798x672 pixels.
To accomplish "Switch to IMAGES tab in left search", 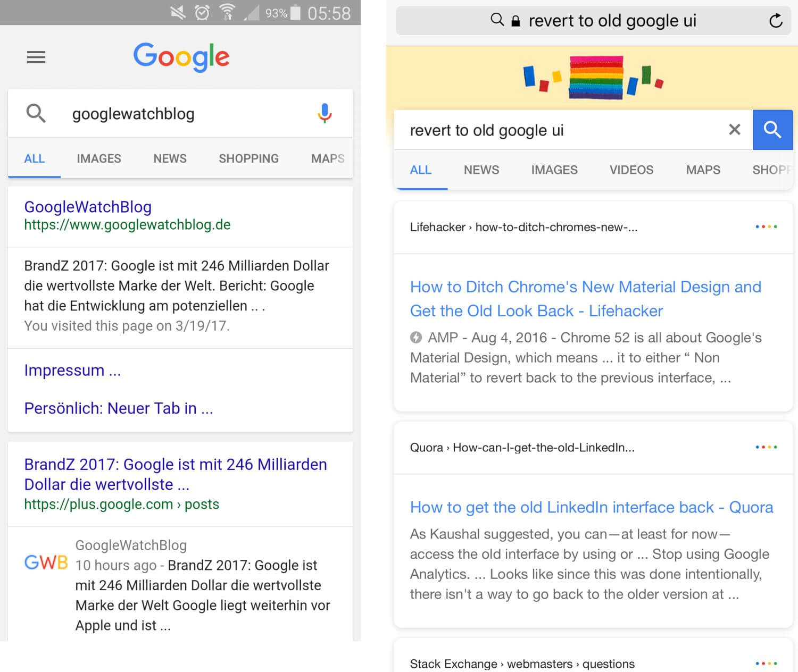I will point(99,158).
